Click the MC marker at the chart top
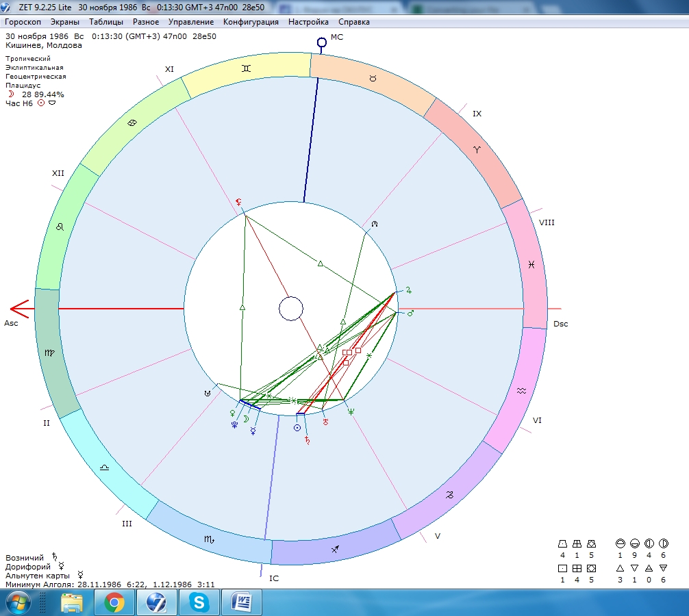The image size is (689, 616). point(321,42)
